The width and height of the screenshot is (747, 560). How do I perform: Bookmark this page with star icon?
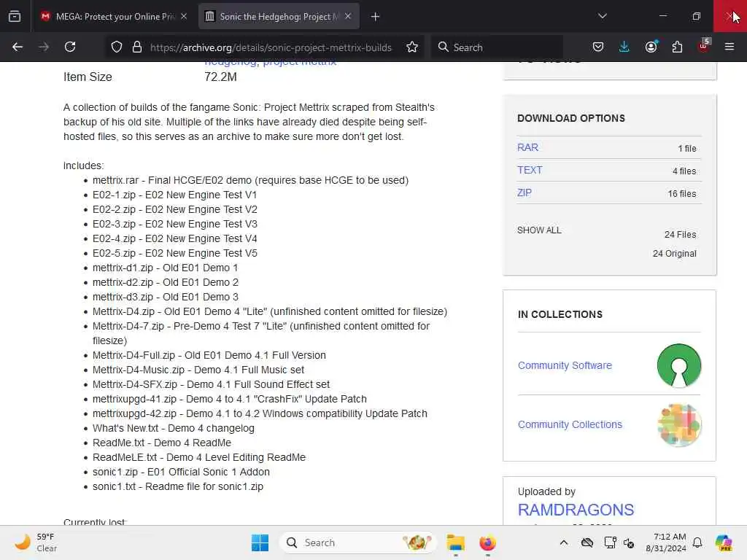coord(412,47)
